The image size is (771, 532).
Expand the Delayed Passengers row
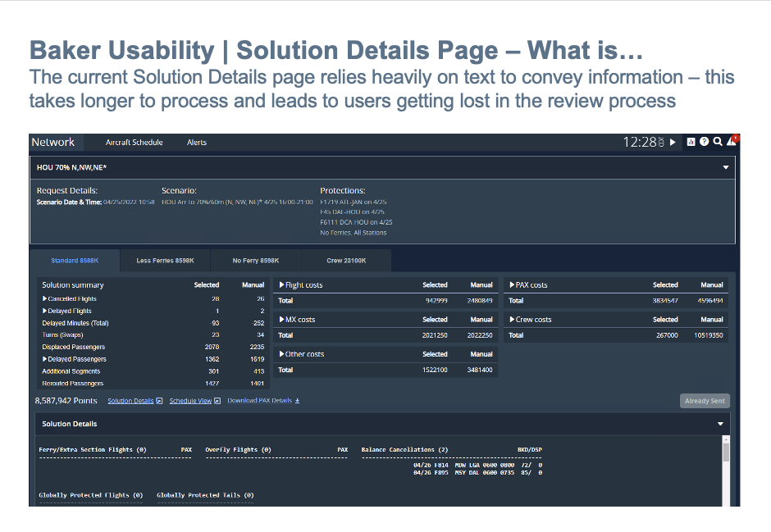click(x=45, y=359)
